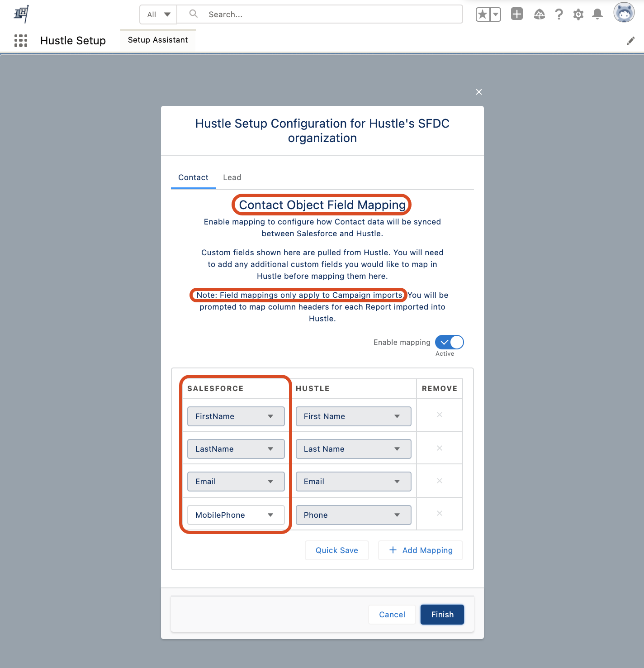Open Email Hustle field dropdown

(x=354, y=482)
